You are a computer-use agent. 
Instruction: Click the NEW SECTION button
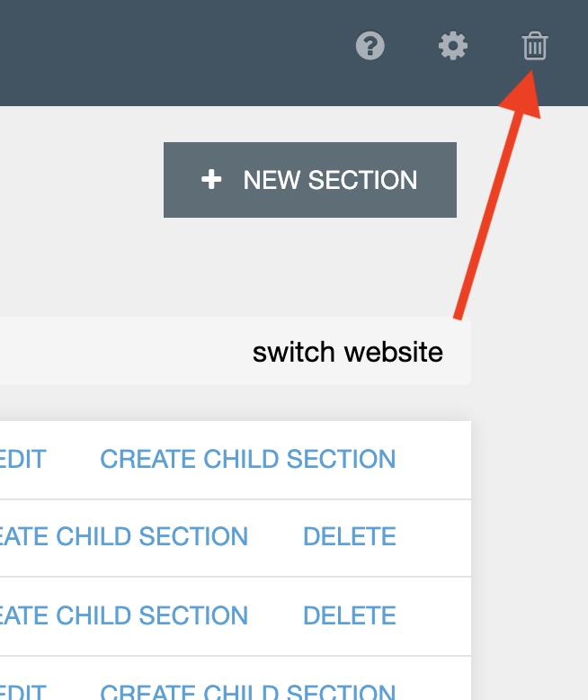[310, 180]
